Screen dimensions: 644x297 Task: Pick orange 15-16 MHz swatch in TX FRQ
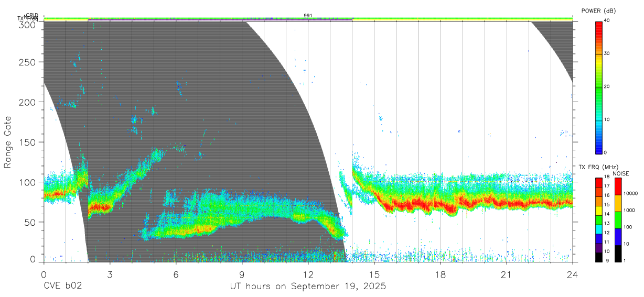pyautogui.click(x=598, y=202)
